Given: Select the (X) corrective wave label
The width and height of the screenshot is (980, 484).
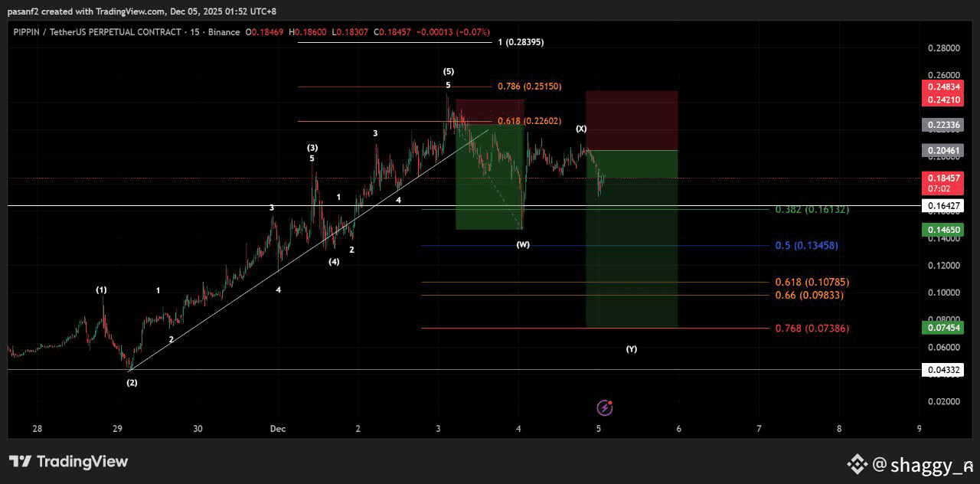Looking at the screenshot, I should (x=582, y=129).
